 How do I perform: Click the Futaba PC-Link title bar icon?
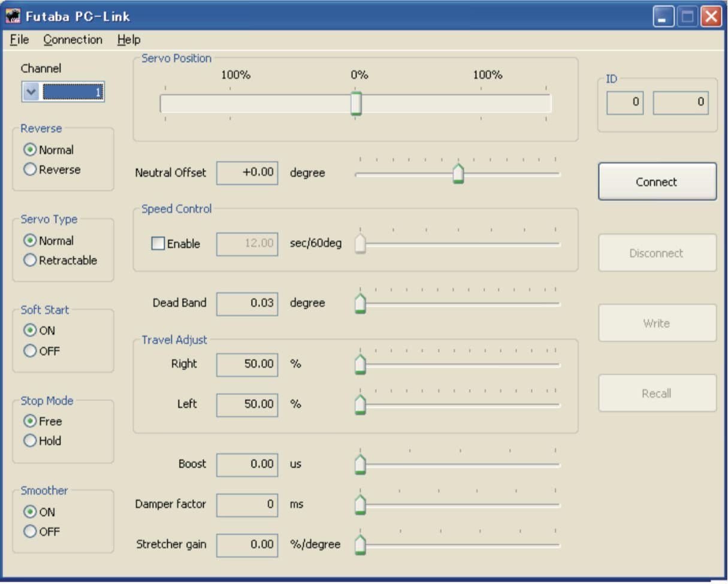pyautogui.click(x=13, y=16)
